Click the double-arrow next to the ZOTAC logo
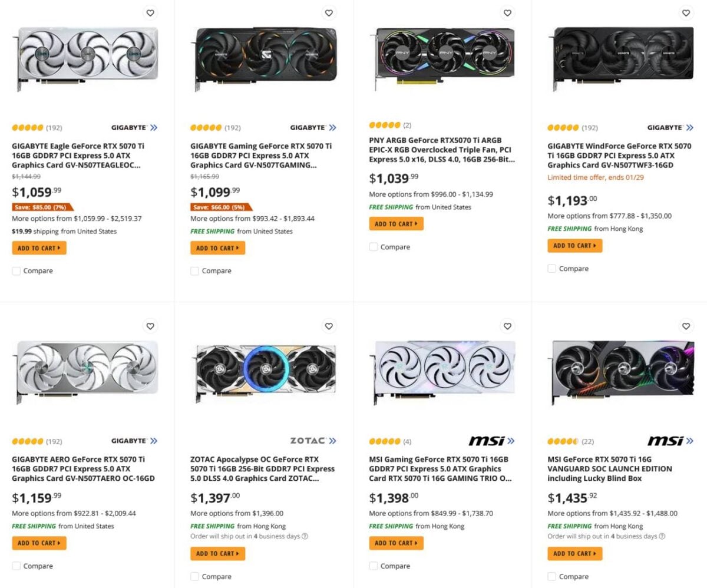This screenshot has width=707, height=588. click(333, 440)
